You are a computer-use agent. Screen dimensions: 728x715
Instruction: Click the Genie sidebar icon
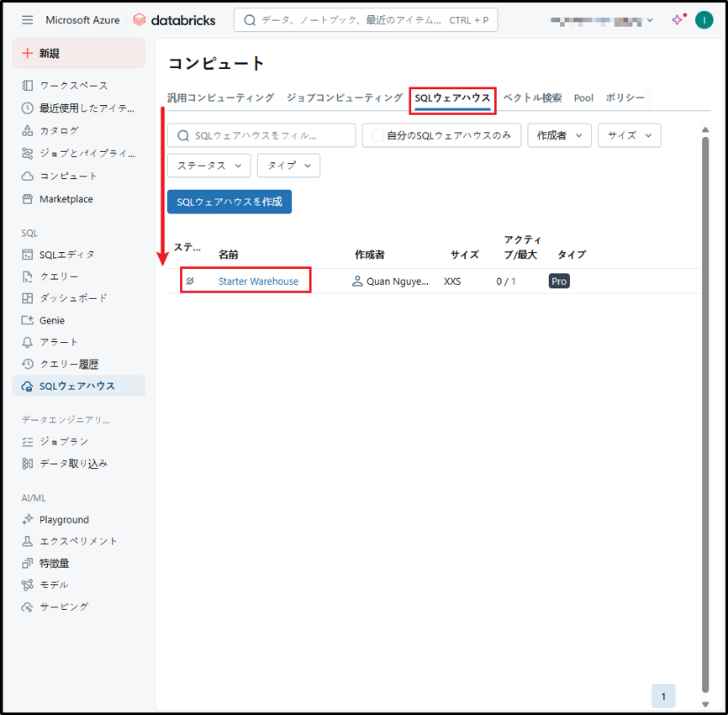(28, 320)
